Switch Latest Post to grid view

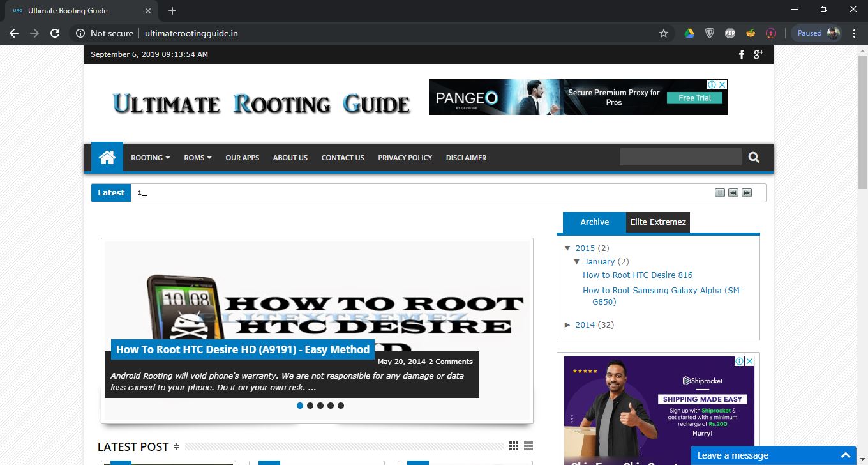pyautogui.click(x=514, y=446)
